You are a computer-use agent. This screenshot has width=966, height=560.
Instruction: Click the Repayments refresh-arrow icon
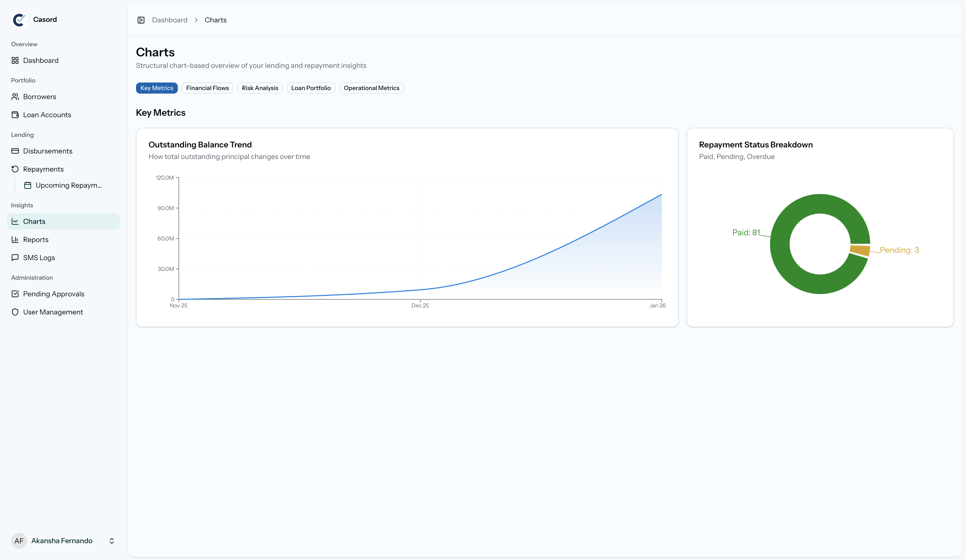click(15, 169)
